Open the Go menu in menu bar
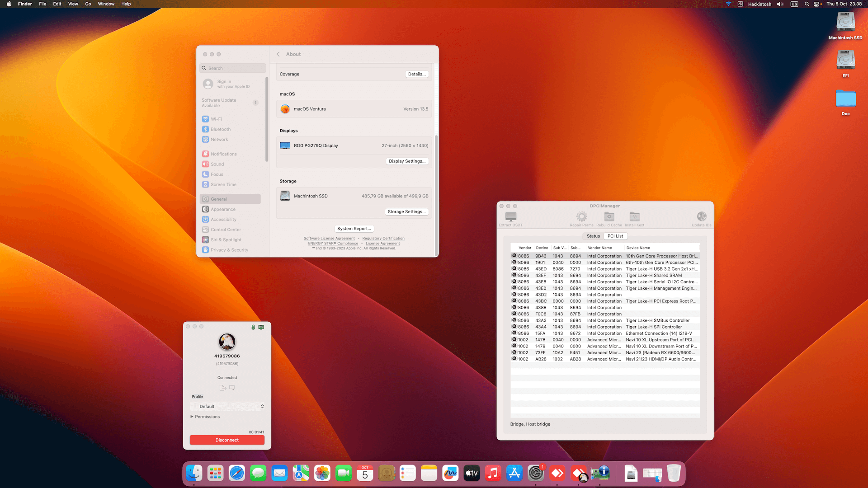This screenshot has width=868, height=488. click(x=88, y=4)
